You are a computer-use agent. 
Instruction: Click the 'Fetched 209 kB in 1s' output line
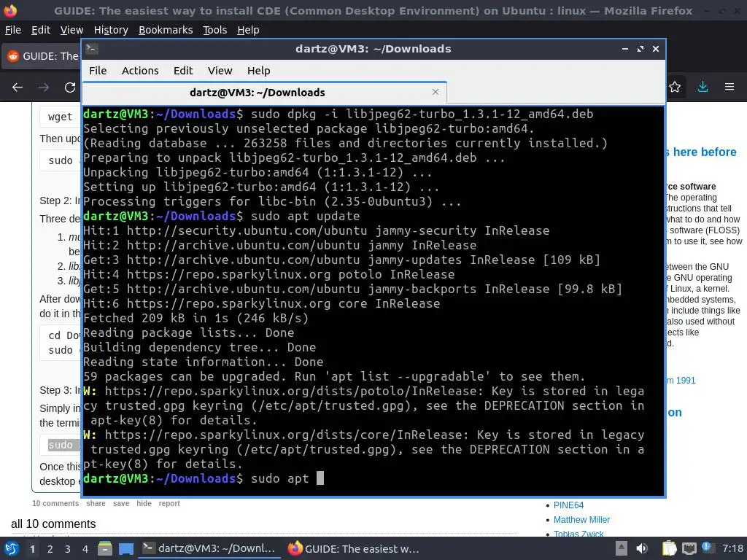click(196, 318)
